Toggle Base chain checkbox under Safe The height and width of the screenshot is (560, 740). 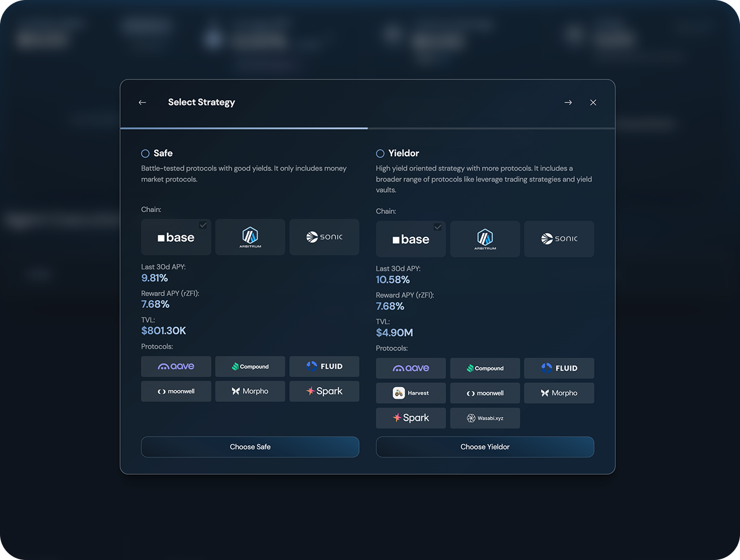click(203, 225)
